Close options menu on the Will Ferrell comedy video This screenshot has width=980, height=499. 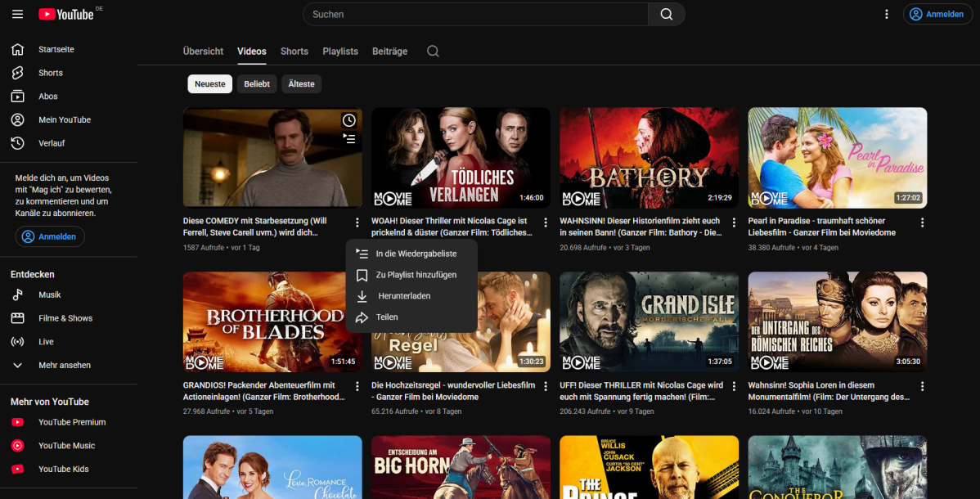coord(357,223)
